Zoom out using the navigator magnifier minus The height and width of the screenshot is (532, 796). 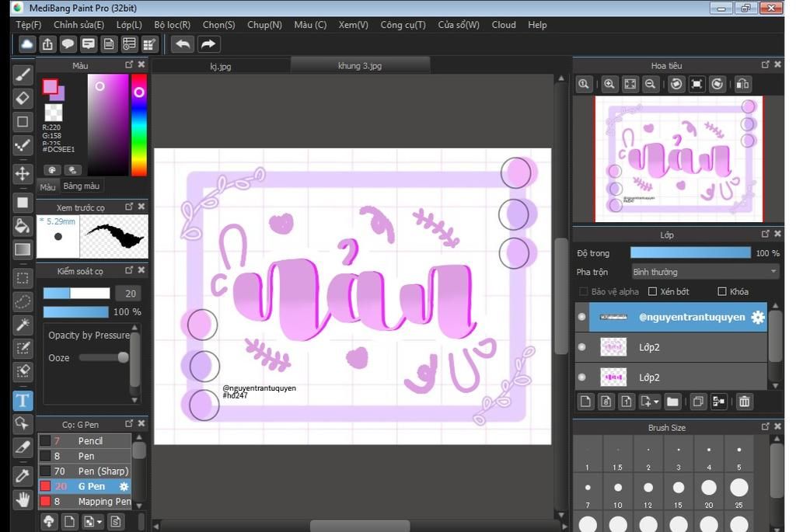coord(650,84)
